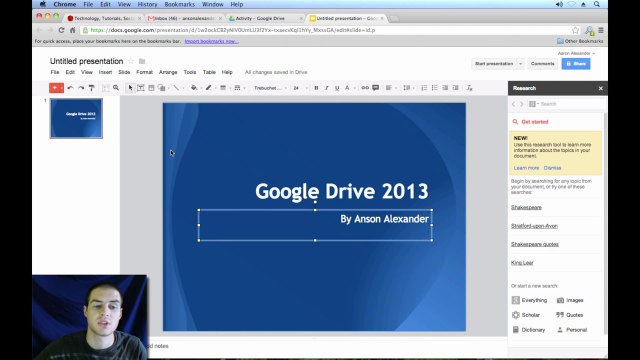Dismiss the NEW research tool notice
Screen dimensions: 640x360
coord(552,168)
